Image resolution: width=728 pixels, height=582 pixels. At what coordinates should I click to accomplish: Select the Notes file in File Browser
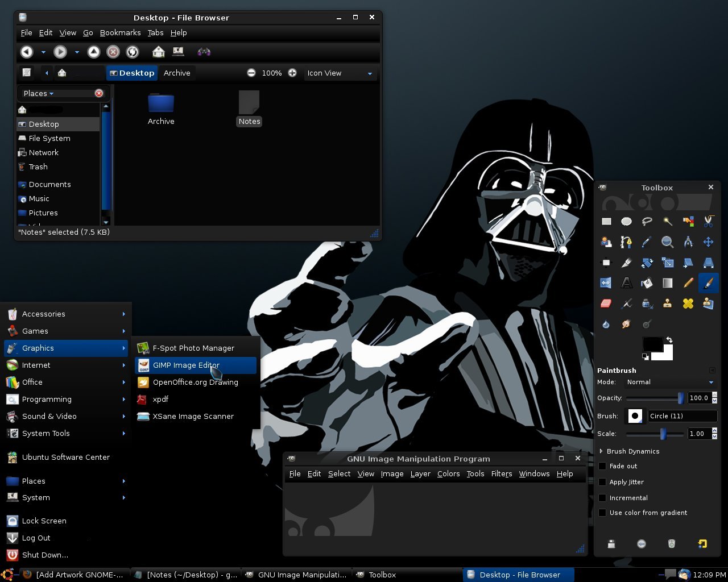tap(249, 108)
